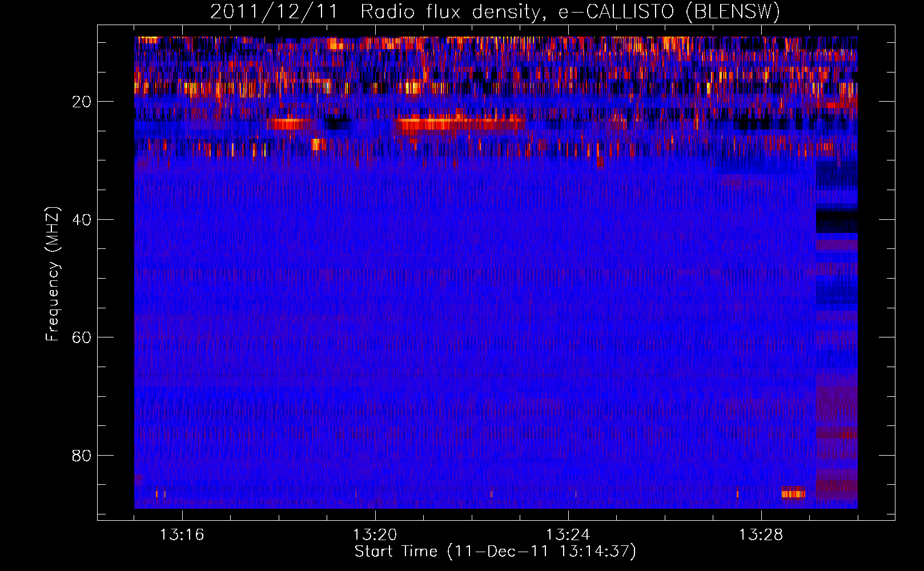Click the 13:24 time tick label

tap(568, 535)
